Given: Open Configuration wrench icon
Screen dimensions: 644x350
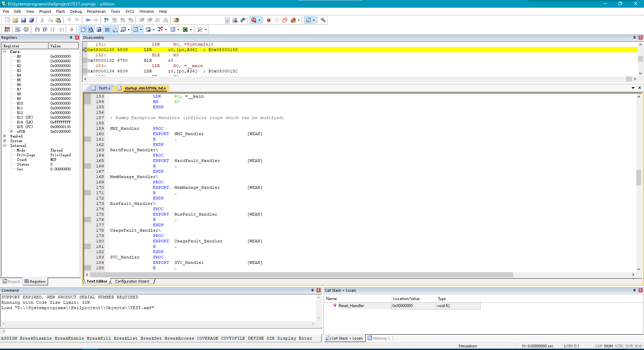Looking at the screenshot, I should click(x=323, y=20).
